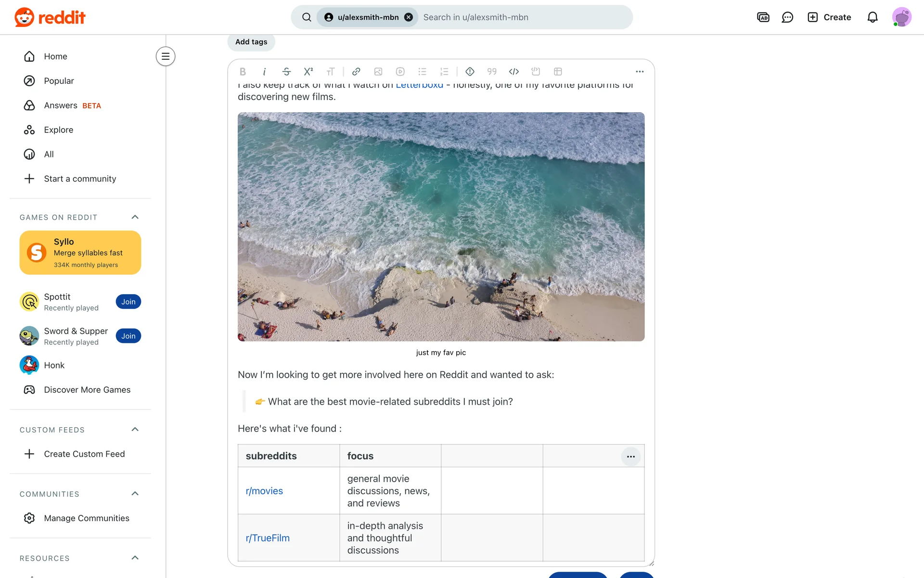Open the r/TrueFilm link in table

coord(268,538)
